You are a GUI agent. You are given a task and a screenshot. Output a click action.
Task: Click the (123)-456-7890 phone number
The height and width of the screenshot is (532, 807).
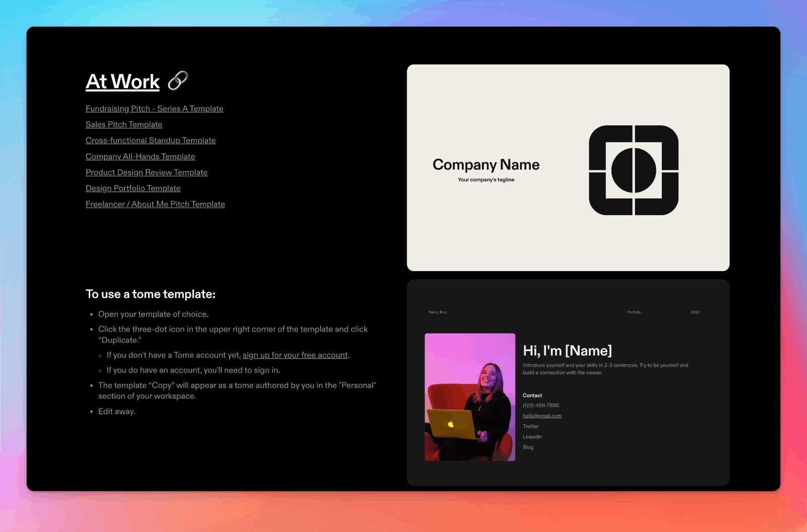point(541,406)
